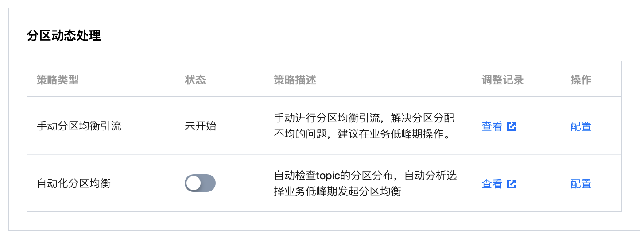The height and width of the screenshot is (237, 644).
Task: Click description line starting 手动进行分区均衡引流
Action: pos(364,118)
